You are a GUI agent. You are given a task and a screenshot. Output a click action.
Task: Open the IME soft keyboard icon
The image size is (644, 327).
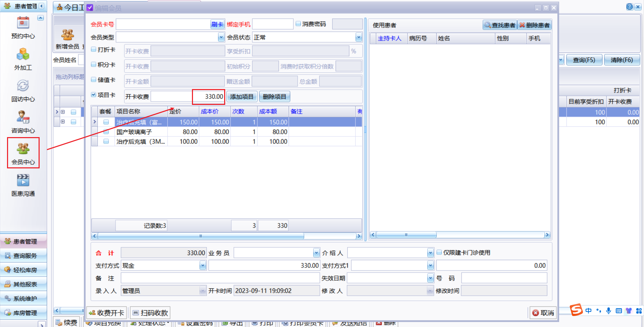619,311
